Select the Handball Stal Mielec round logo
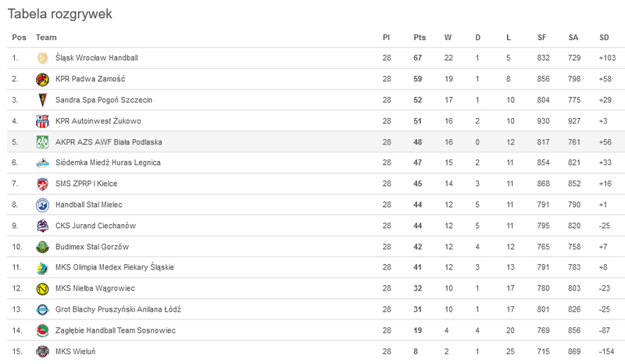The width and height of the screenshot is (625, 364). (x=43, y=205)
